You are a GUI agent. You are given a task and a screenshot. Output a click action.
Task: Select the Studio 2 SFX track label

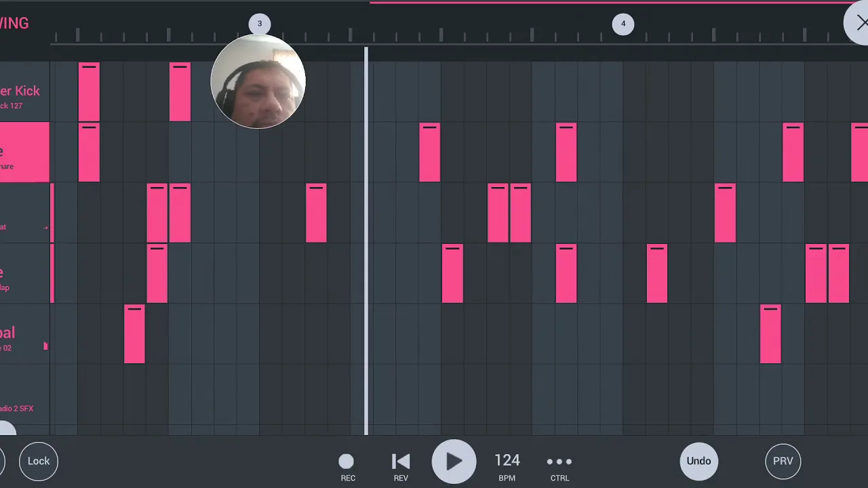coord(24,395)
